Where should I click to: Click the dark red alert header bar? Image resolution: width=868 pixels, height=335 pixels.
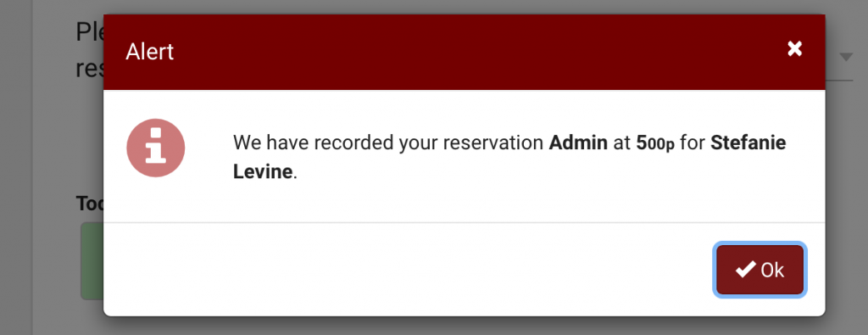coord(464,52)
